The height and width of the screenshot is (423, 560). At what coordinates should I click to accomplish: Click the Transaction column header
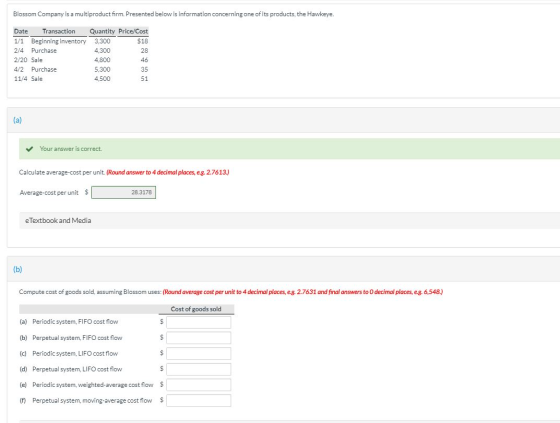click(59, 31)
